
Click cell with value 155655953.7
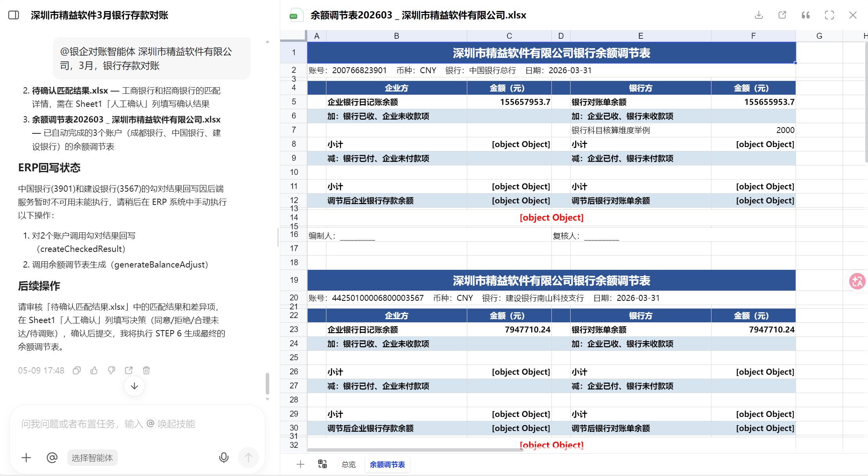[753, 102]
